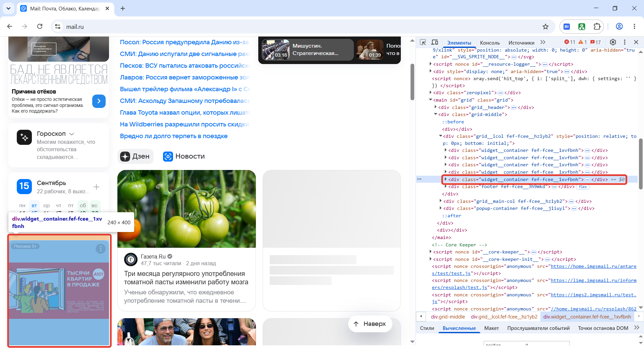Expand the div class="grid__header" node
The height and width of the screenshot is (348, 644).
coord(435,107)
